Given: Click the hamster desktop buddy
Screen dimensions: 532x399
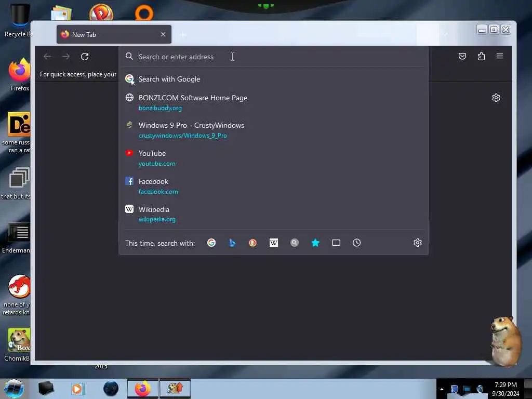Looking at the screenshot, I should (506, 341).
